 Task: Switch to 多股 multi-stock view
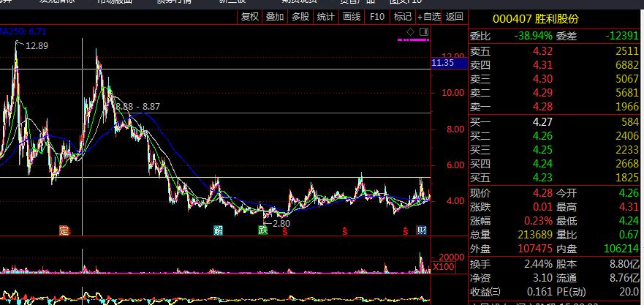tap(300, 17)
